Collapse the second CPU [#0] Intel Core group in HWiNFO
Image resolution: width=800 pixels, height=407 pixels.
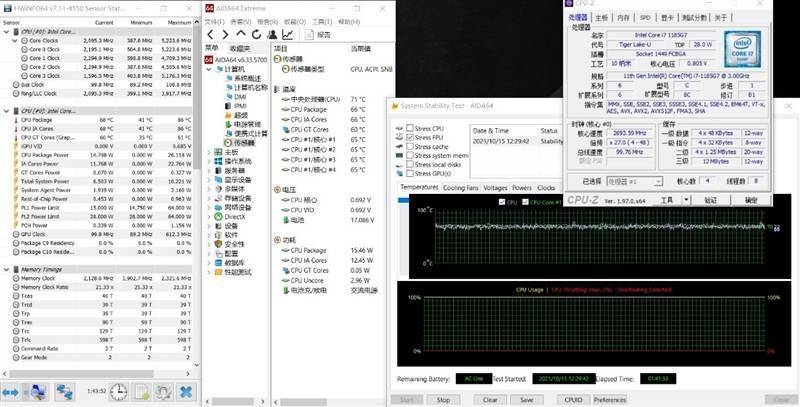pos(6,111)
